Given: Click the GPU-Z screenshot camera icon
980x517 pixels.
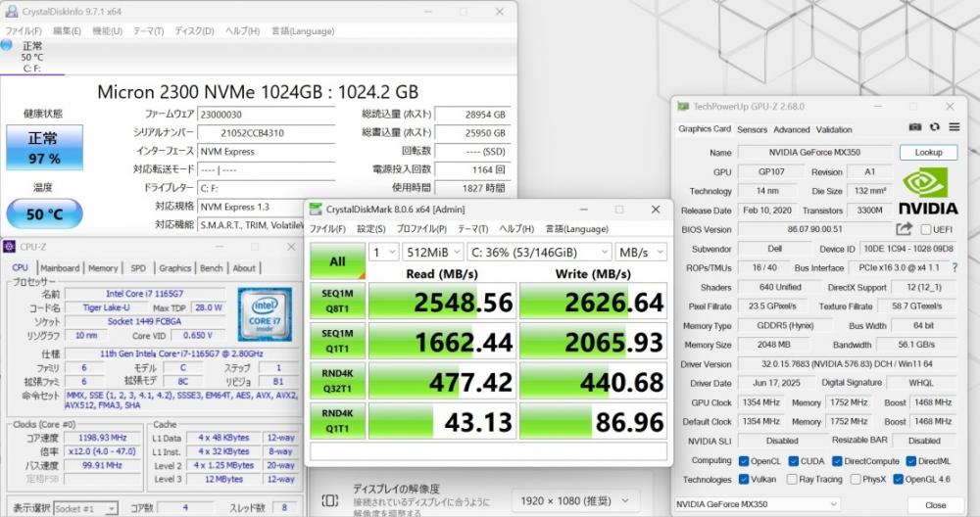Looking at the screenshot, I should click(x=914, y=128).
